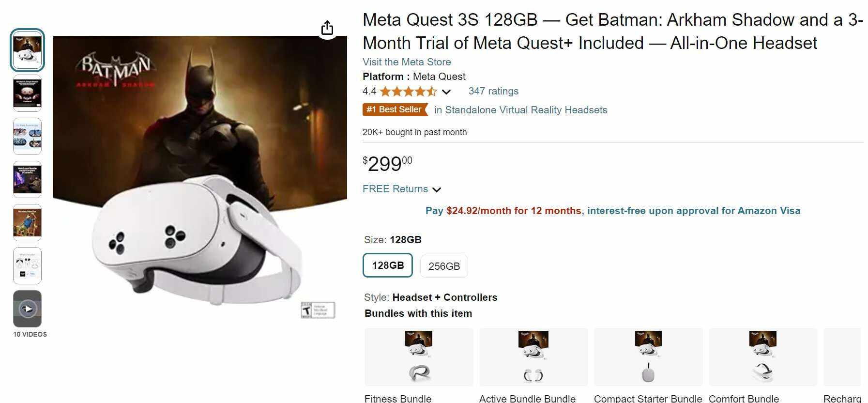Screen dimensions: 868x403
Task: Choose the Fitness Bundle option
Action: coord(419,357)
